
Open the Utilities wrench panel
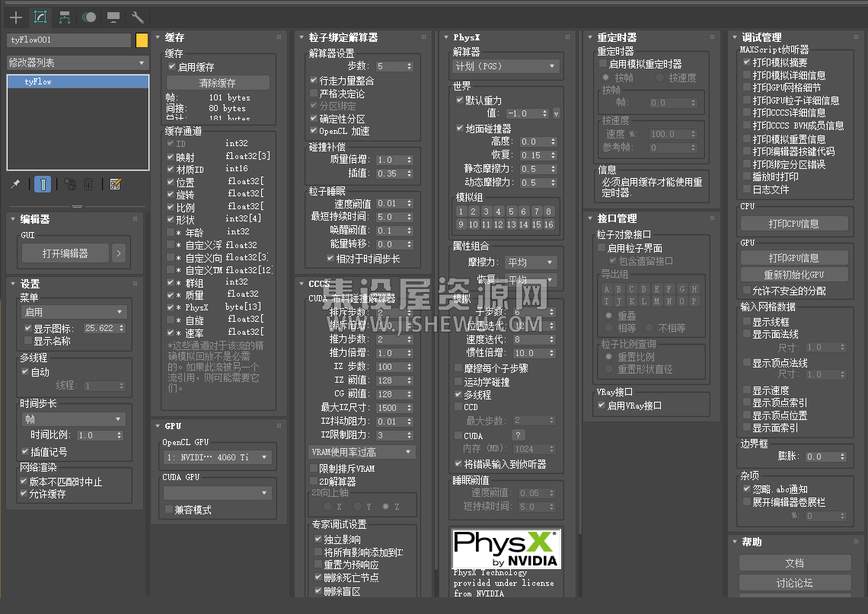coord(138,17)
